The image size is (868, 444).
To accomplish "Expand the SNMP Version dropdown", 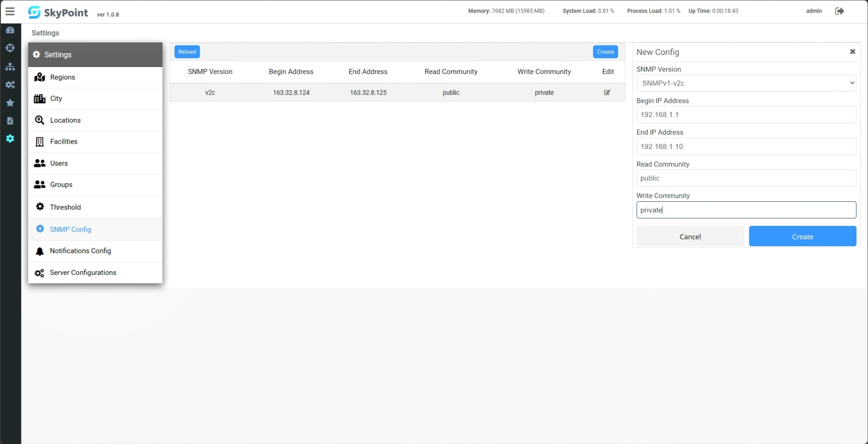I will (x=746, y=83).
